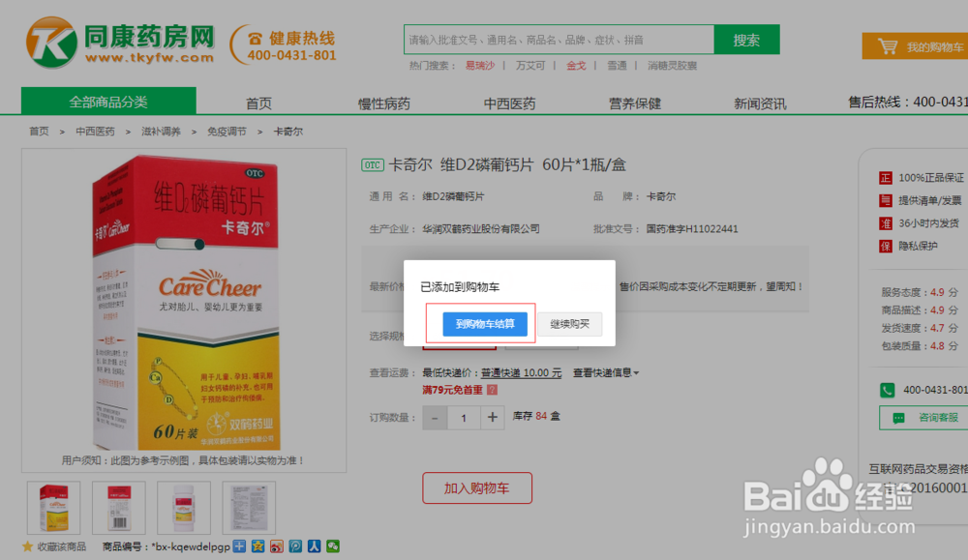The width and height of the screenshot is (968, 560).
Task: Expand 查看快递信息 dropdown
Action: pos(606,372)
